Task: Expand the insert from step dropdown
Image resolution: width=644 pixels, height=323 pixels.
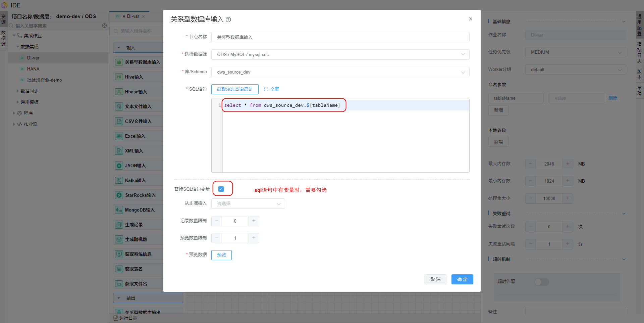Action: coord(248,204)
